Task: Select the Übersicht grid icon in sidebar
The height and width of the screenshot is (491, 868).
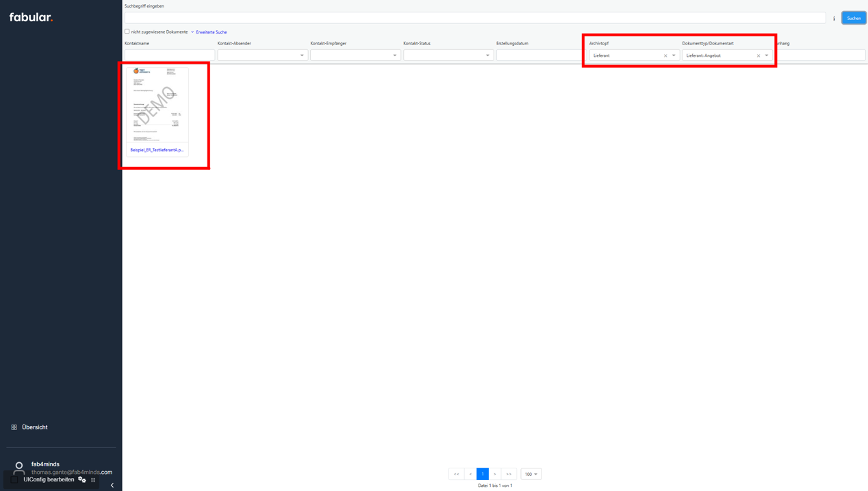Action: tap(15, 427)
